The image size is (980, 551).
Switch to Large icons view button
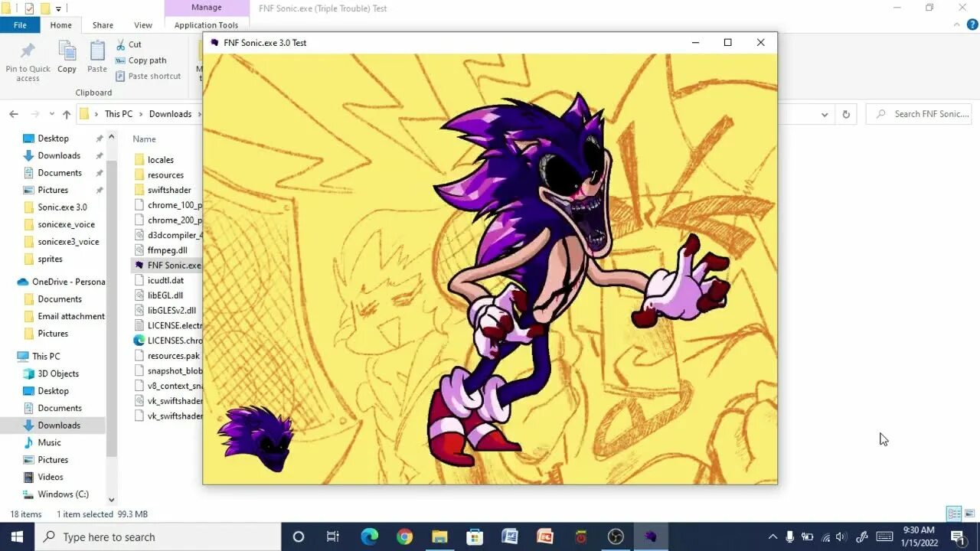point(969,514)
